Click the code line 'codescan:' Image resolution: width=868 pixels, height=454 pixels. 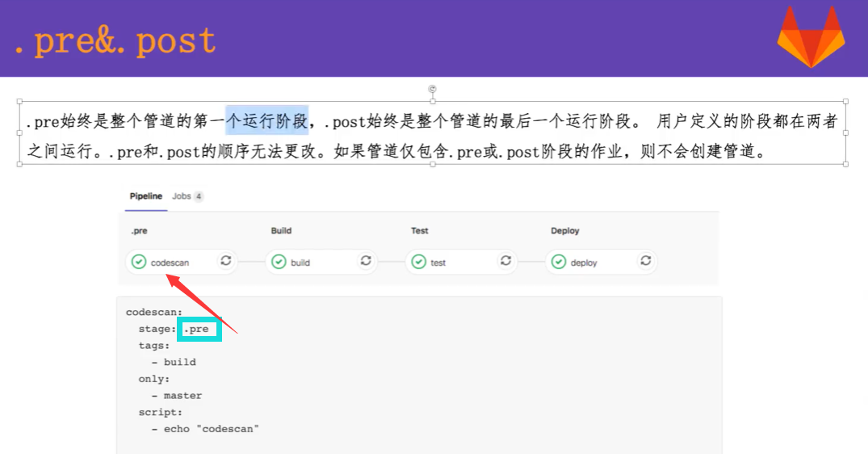[154, 313]
